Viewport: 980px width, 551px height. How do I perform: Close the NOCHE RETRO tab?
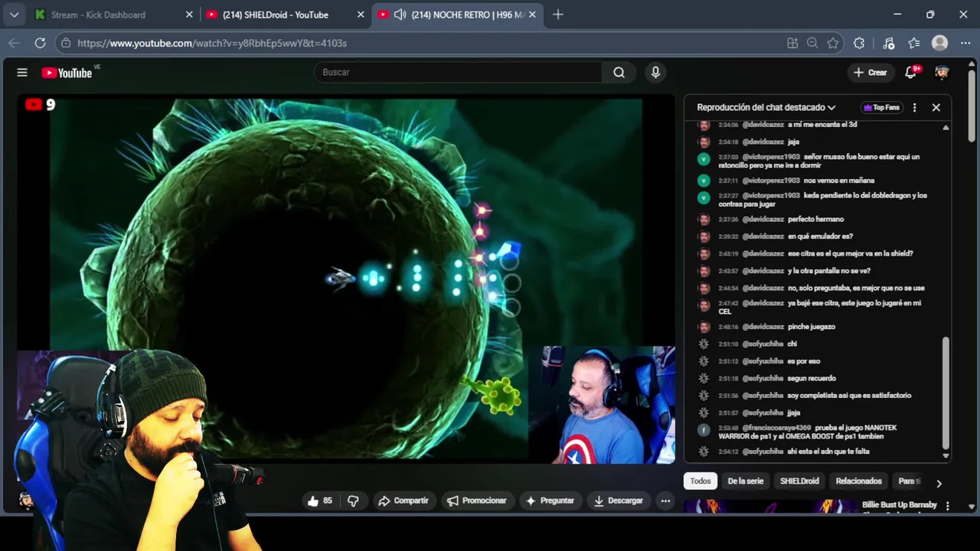[x=532, y=15]
